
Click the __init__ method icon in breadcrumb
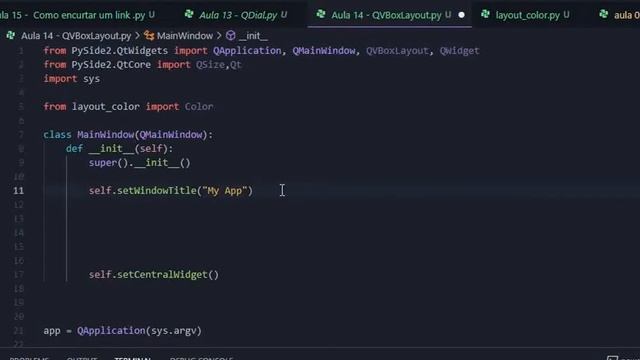coord(231,36)
